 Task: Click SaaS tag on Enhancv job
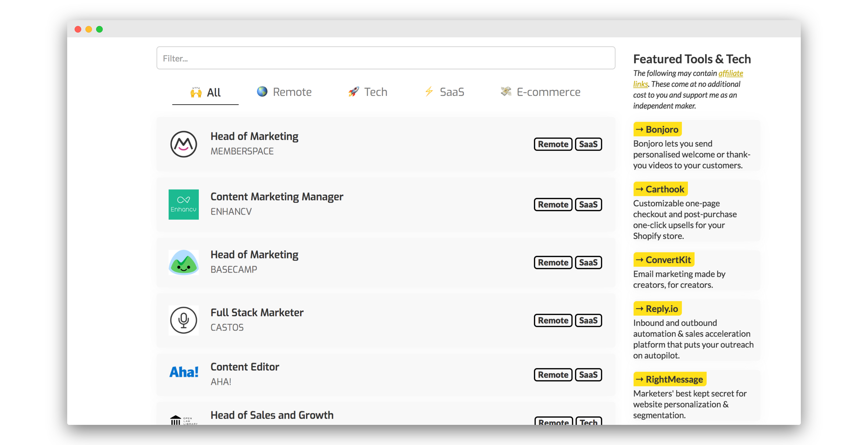588,204
